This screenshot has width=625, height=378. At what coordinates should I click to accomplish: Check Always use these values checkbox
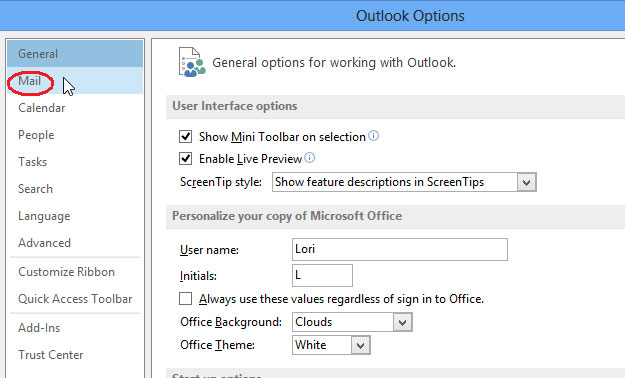click(x=185, y=299)
